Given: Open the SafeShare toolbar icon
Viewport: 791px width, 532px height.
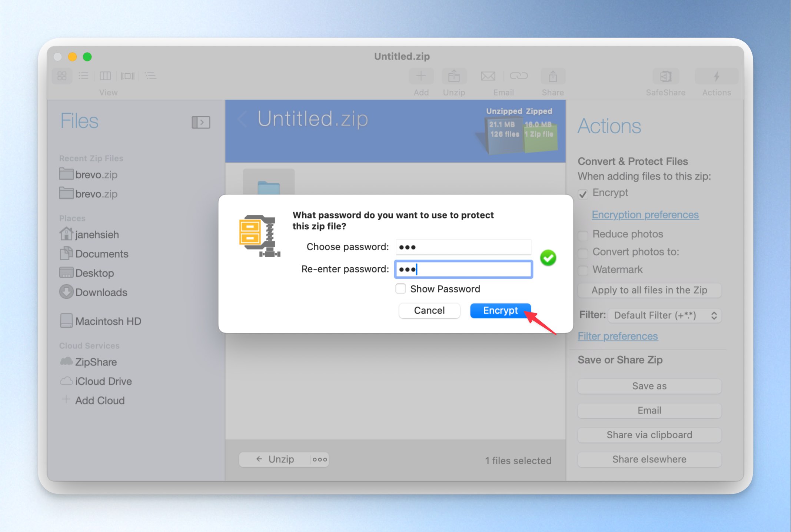Looking at the screenshot, I should pyautogui.click(x=666, y=76).
